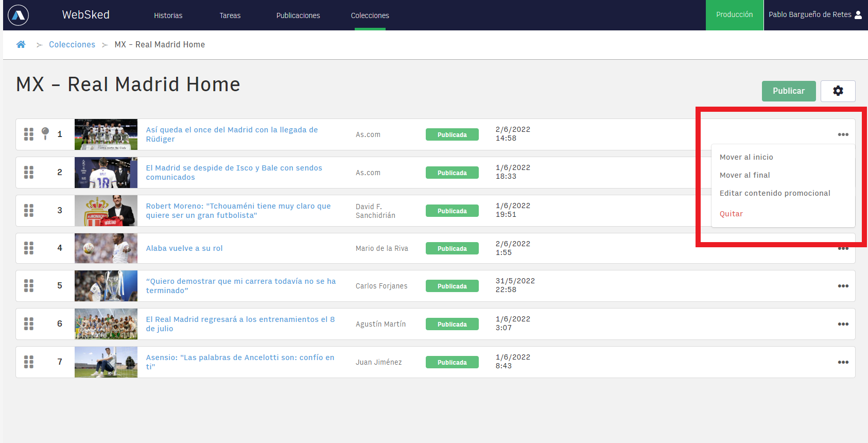The width and height of the screenshot is (868, 443).
Task: Click Publicada badge on row 5
Action: pos(452,286)
